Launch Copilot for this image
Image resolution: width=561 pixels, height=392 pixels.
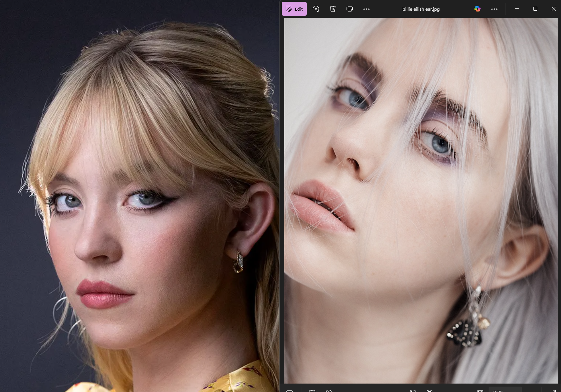click(477, 9)
